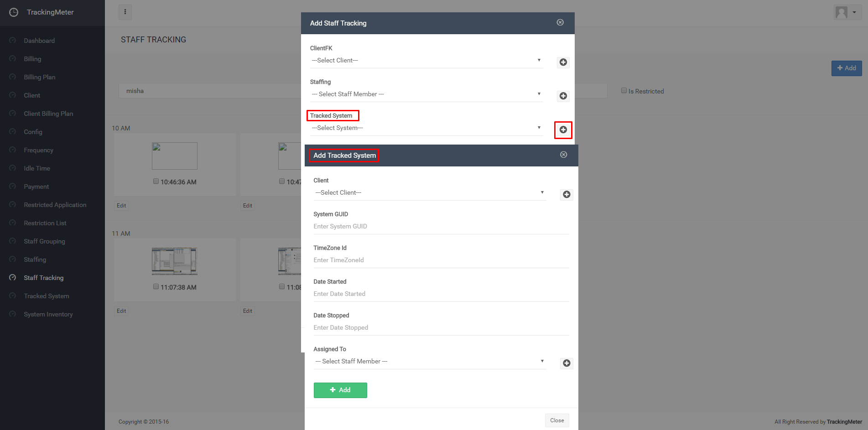The height and width of the screenshot is (430, 868).
Task: Close the Add Tracked System dialog header icon
Action: (563, 155)
